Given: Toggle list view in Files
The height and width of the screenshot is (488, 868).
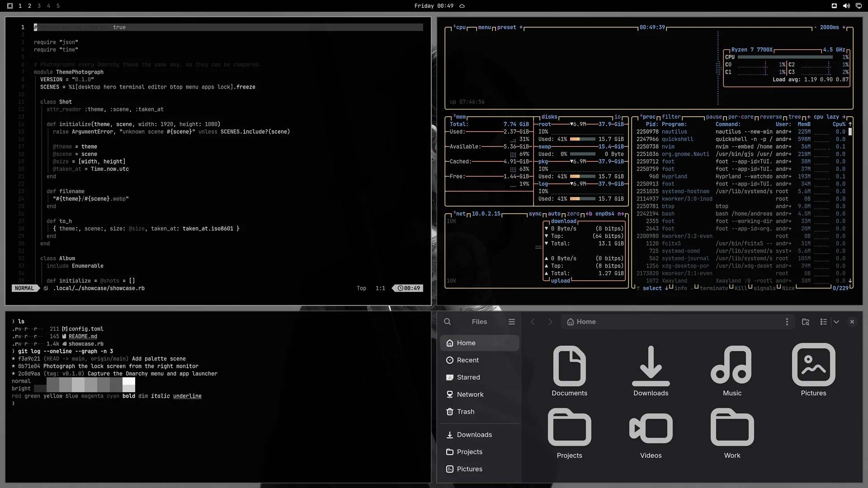Looking at the screenshot, I should coord(823,322).
